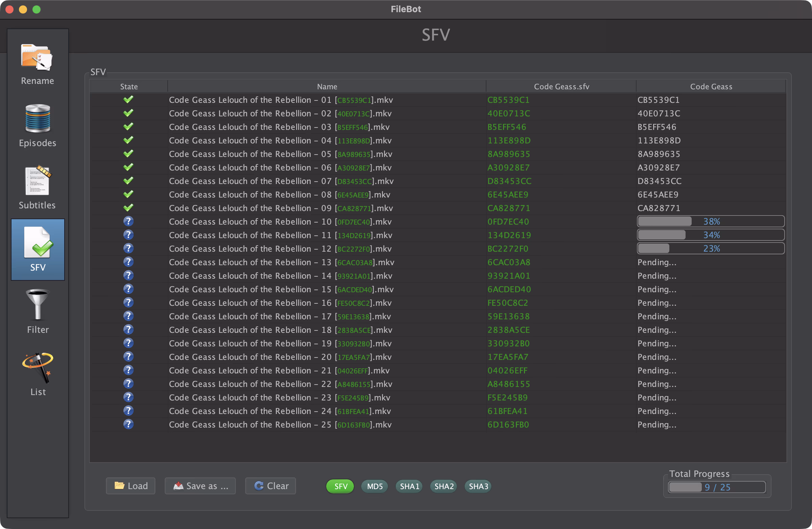Switch hash type to SHA3
Screen dimensions: 812x529
click(478, 486)
